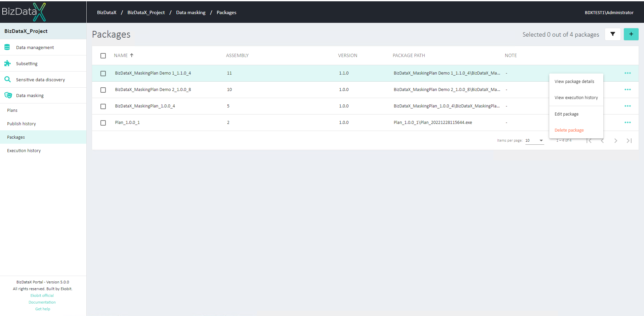Sort by the ASSEMBLY column header
Image resolution: width=644 pixels, height=316 pixels.
click(x=237, y=55)
